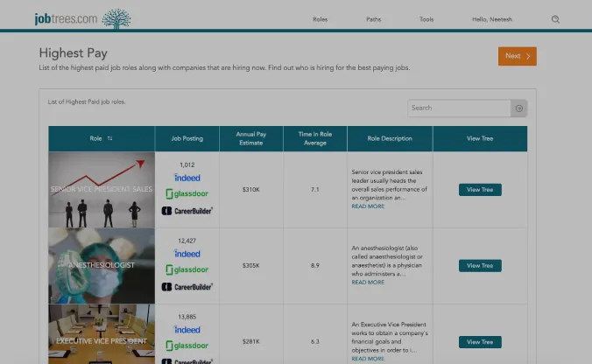Click the orange Next button
Image resolution: width=592 pixels, height=364 pixels.
tap(517, 56)
